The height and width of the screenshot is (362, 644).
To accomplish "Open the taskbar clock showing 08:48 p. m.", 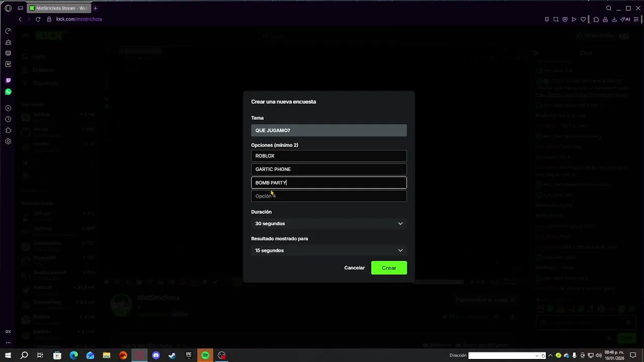I will [x=614, y=355].
